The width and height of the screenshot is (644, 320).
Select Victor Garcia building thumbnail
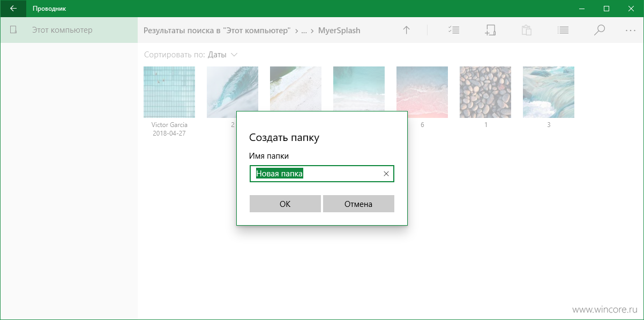click(x=169, y=92)
